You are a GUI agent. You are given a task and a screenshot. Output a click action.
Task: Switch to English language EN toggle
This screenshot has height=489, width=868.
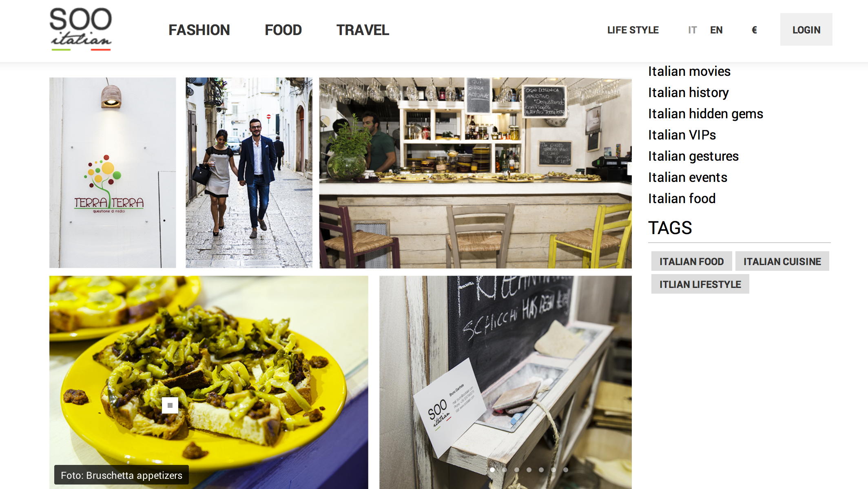pos(715,30)
